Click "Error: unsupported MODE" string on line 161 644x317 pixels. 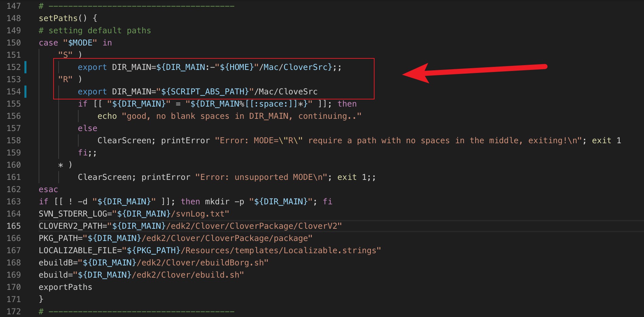coord(261,177)
